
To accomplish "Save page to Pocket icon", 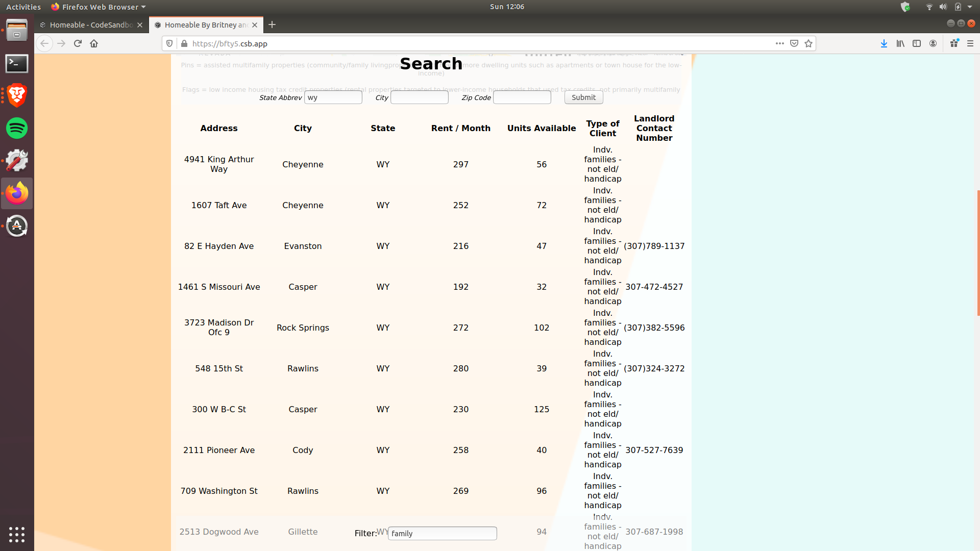I will coord(794,43).
